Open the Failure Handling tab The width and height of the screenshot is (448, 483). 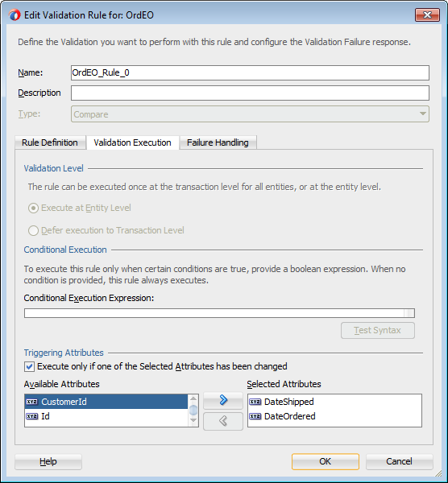pos(218,142)
